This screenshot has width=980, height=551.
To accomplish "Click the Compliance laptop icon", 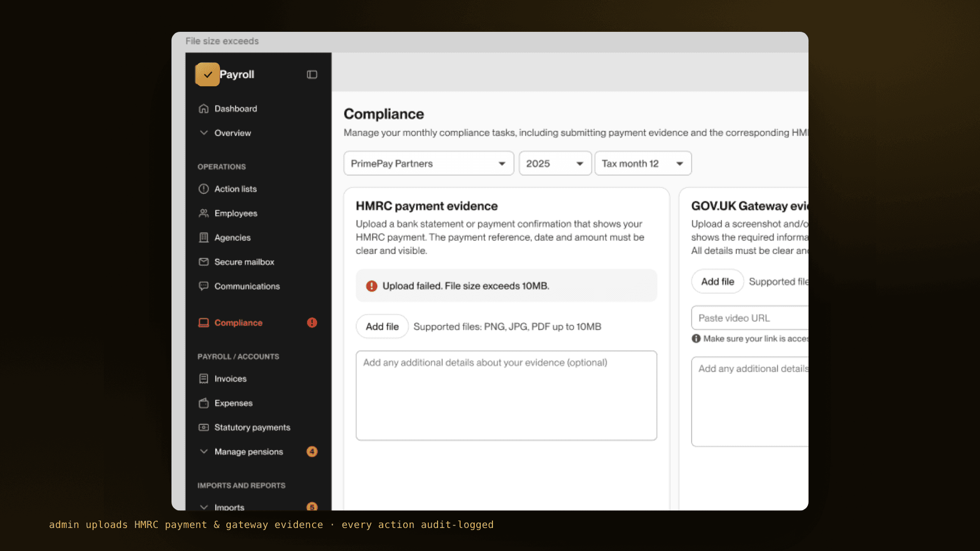I will (204, 323).
